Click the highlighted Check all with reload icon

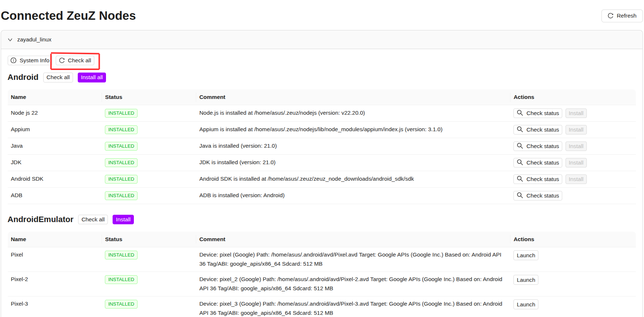point(75,60)
